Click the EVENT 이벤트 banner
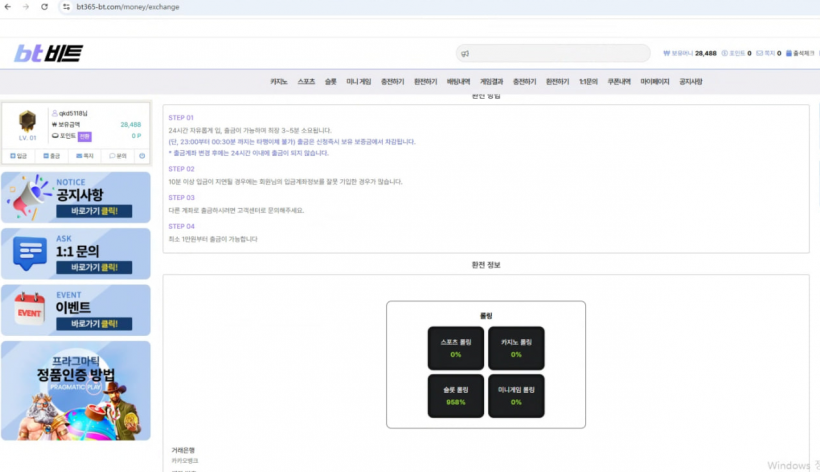Image resolution: width=820 pixels, height=472 pixels. [x=76, y=310]
